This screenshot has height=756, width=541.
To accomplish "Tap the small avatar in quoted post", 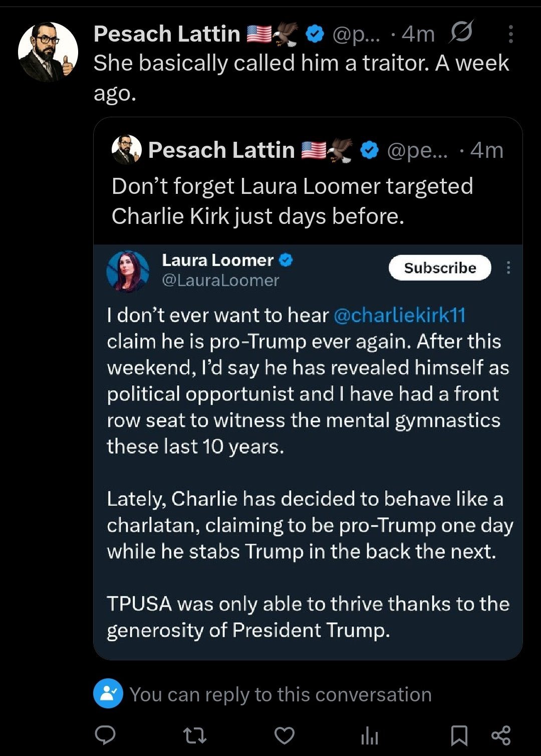I will coord(126,150).
